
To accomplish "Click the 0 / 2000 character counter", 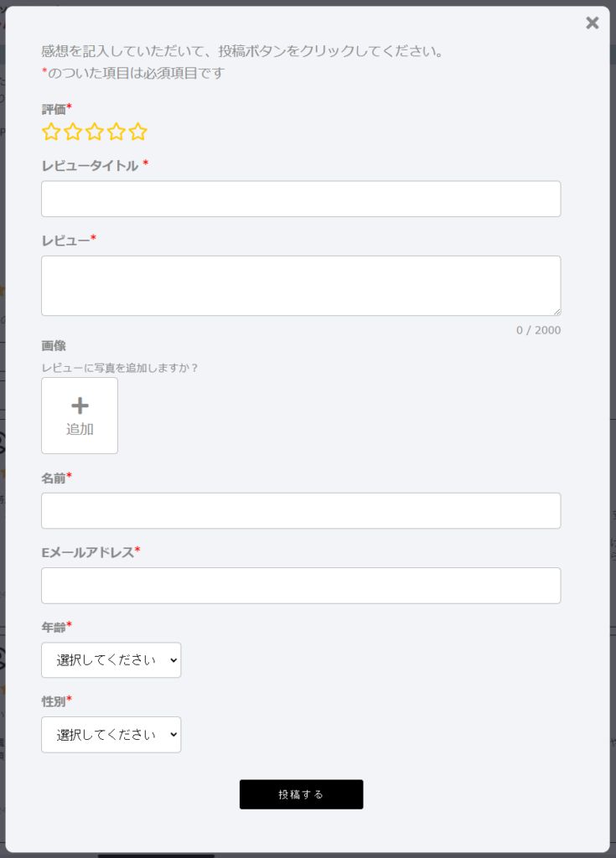I will 538,330.
